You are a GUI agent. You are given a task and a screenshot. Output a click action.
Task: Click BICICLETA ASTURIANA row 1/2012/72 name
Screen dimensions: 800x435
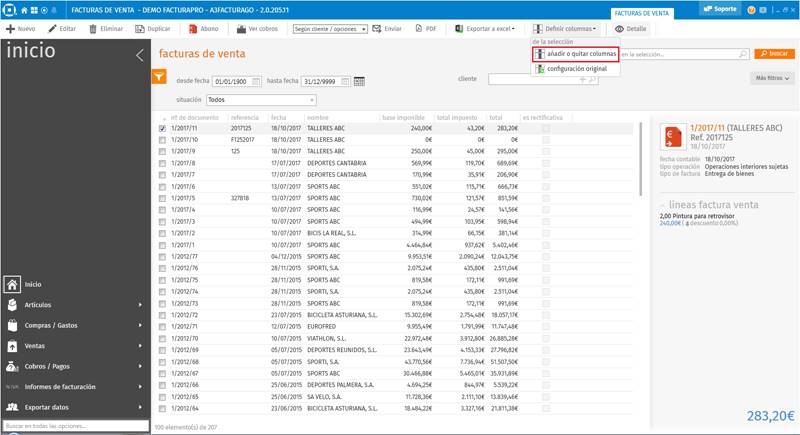342,315
